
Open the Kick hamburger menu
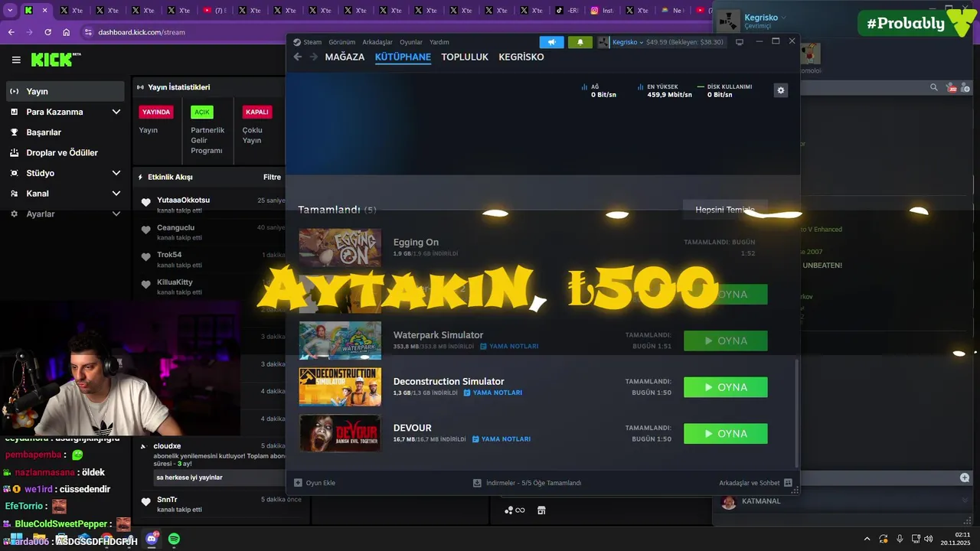16,60
